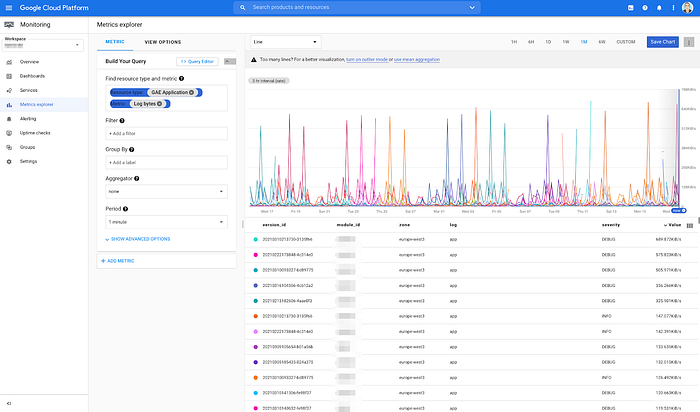Select the 6W time range
This screenshot has width=700, height=412.
click(x=602, y=42)
